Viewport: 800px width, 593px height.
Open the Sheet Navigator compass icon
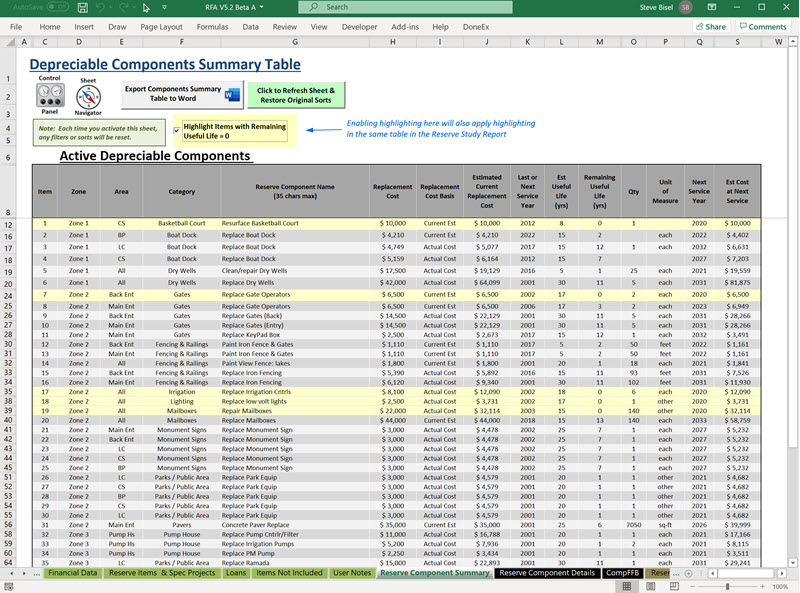(88, 97)
